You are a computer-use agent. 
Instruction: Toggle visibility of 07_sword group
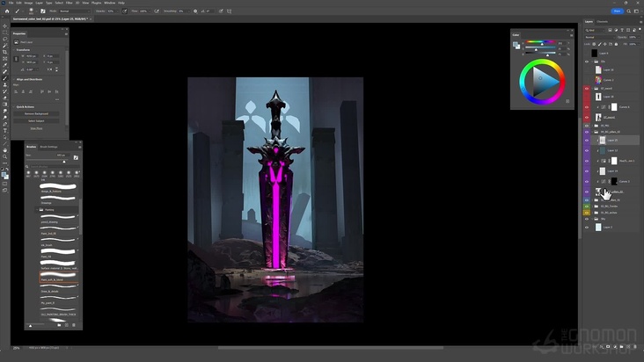click(x=587, y=89)
